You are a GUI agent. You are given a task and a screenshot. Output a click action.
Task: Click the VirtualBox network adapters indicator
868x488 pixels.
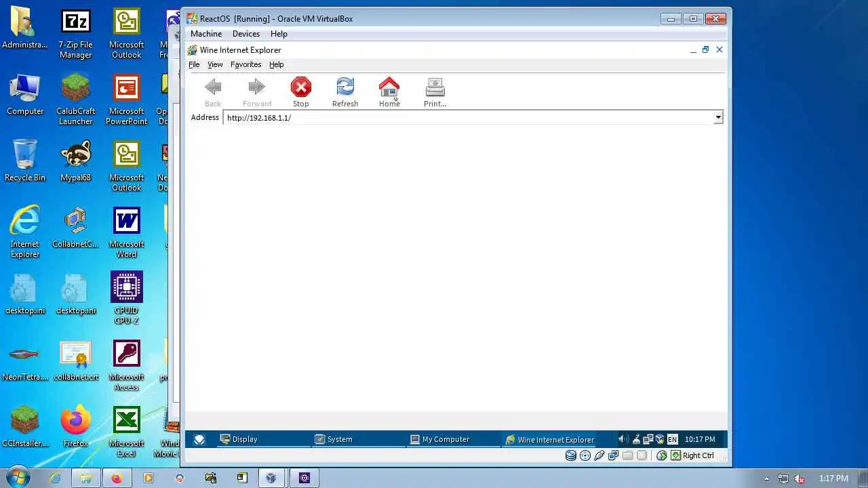[x=614, y=455]
